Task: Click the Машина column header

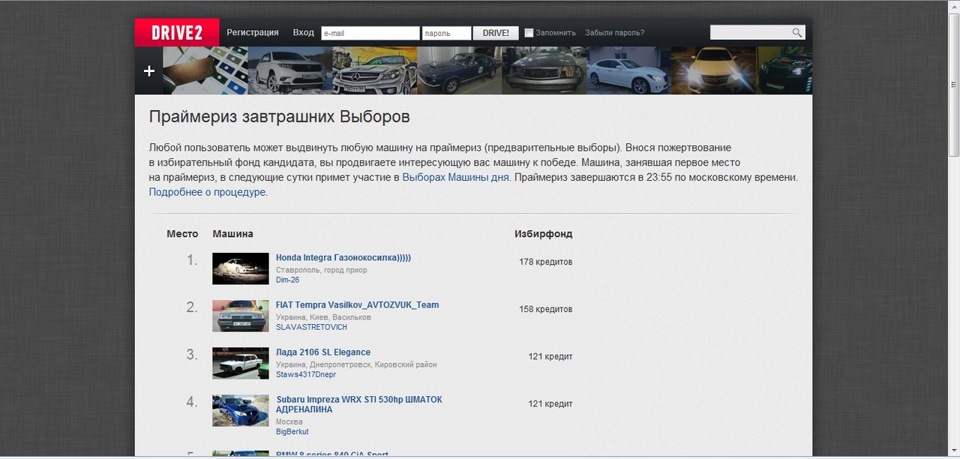Action: click(233, 234)
